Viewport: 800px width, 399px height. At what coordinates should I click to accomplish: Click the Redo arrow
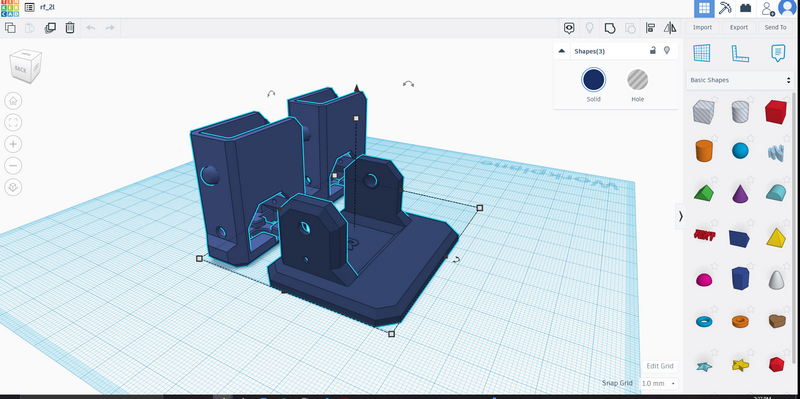[x=110, y=28]
